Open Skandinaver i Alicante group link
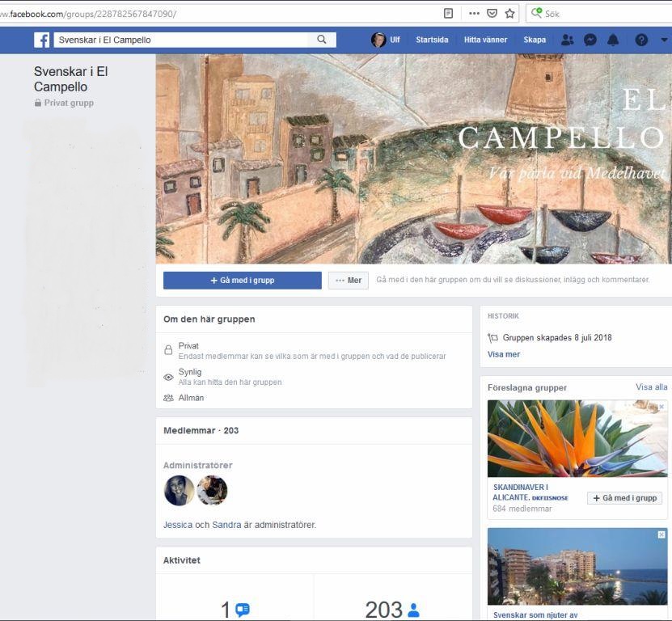Viewport: 672px width, 621px height. (x=530, y=492)
